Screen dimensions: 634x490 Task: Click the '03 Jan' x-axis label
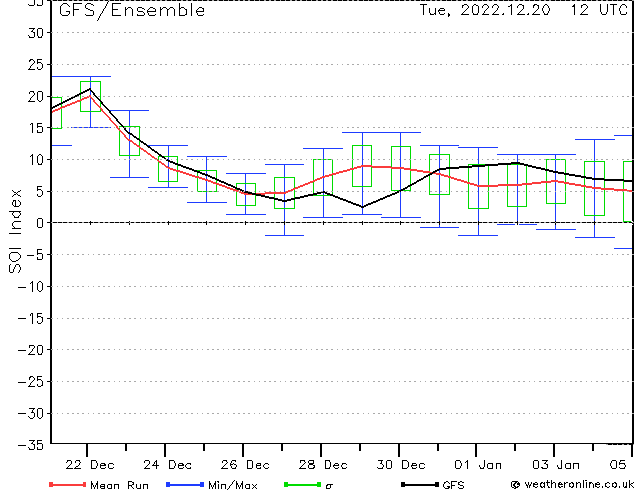click(556, 465)
